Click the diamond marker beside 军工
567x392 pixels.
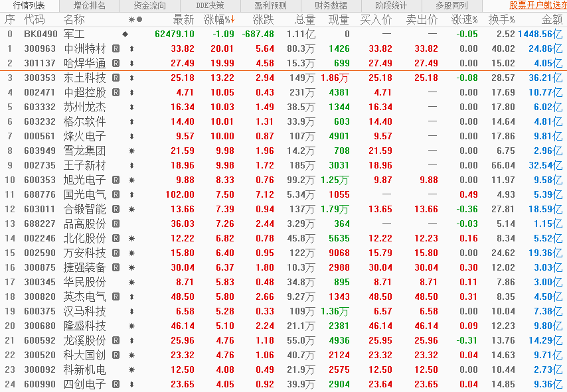(x=125, y=34)
